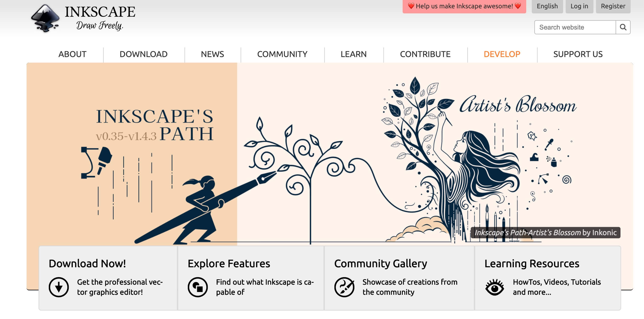Click the magnifying glass search icon
Screen dimensions: 644x319
tap(623, 27)
